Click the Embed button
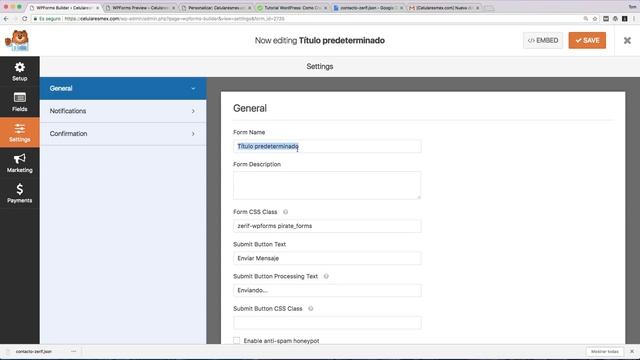The height and width of the screenshot is (360, 640). click(543, 40)
